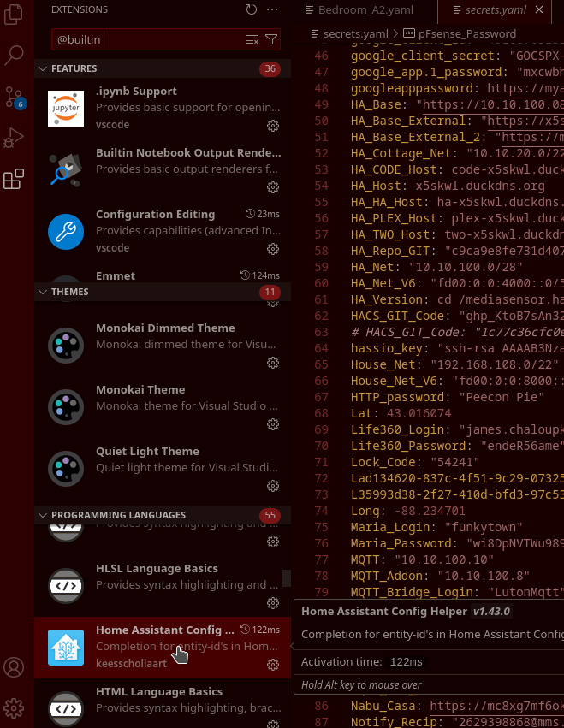Click keesschollaart publisher name
Viewport: 564px width, 728px height.
[132, 664]
